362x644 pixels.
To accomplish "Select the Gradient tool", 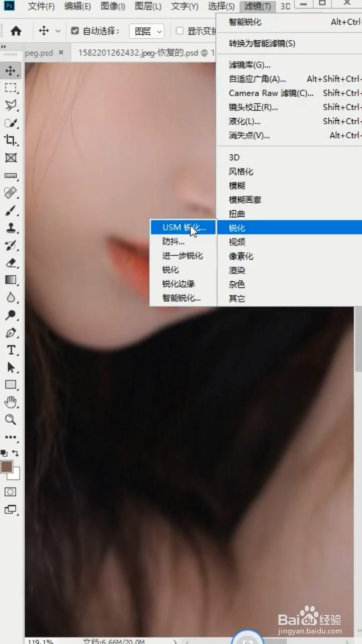I will pyautogui.click(x=11, y=280).
